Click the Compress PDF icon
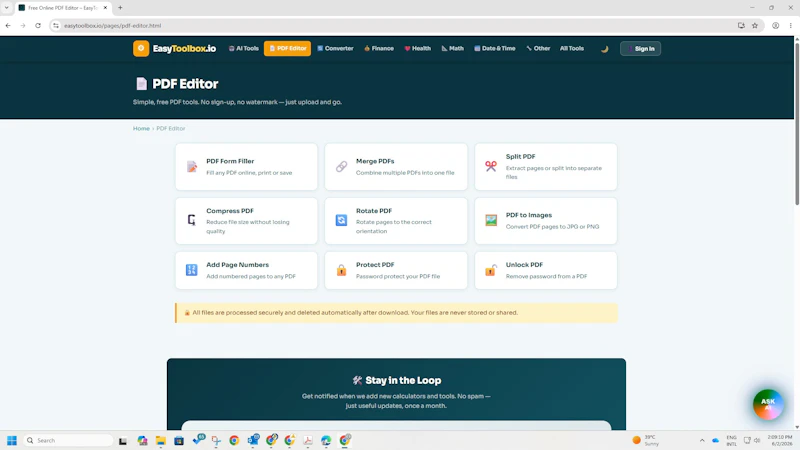 click(x=191, y=220)
